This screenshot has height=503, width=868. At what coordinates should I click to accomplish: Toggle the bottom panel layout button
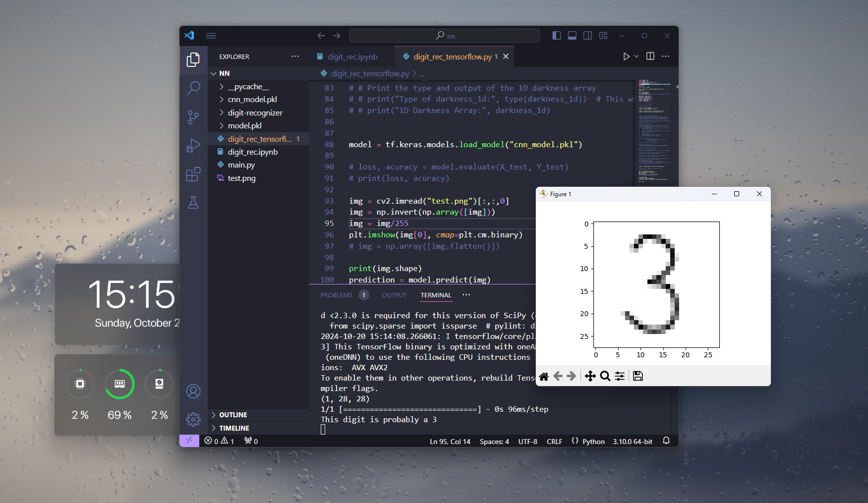[x=572, y=36]
